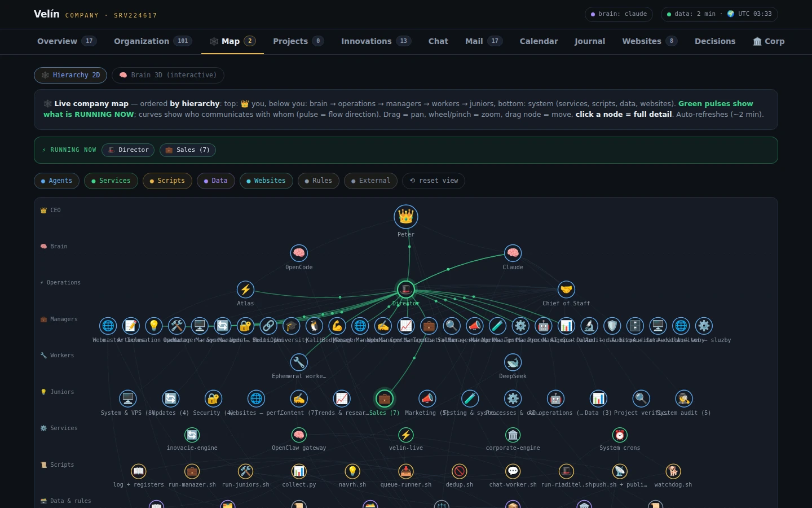Toggle the External filter chip

tap(370, 181)
